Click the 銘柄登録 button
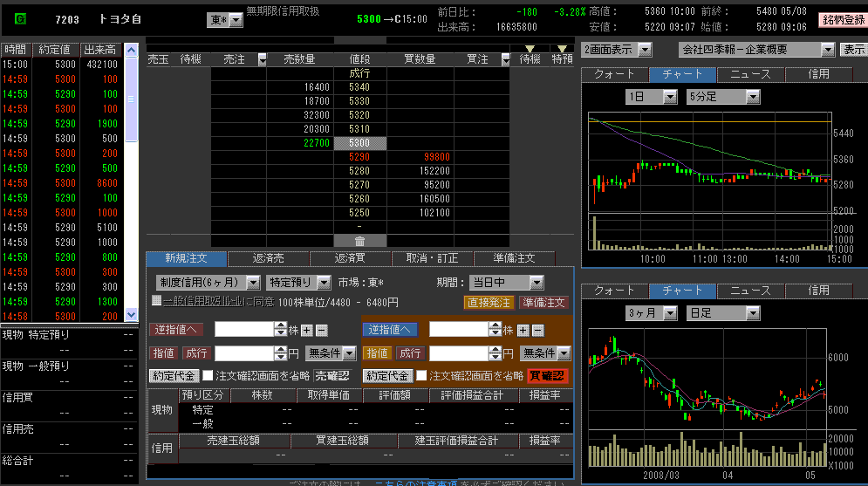Image resolution: width=868 pixels, height=486 pixels. tap(842, 19)
